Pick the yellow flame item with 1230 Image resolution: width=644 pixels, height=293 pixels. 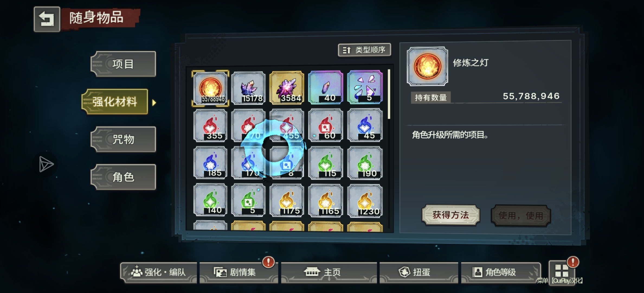(365, 201)
